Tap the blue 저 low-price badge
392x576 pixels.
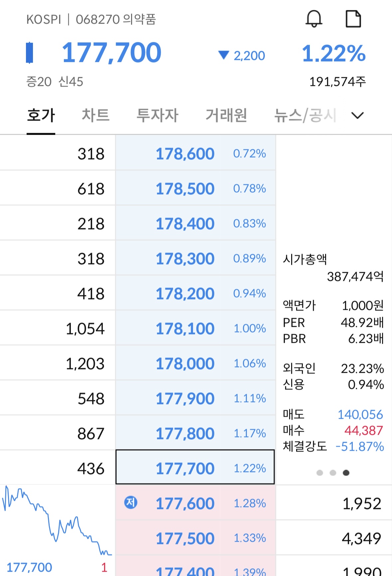click(131, 502)
